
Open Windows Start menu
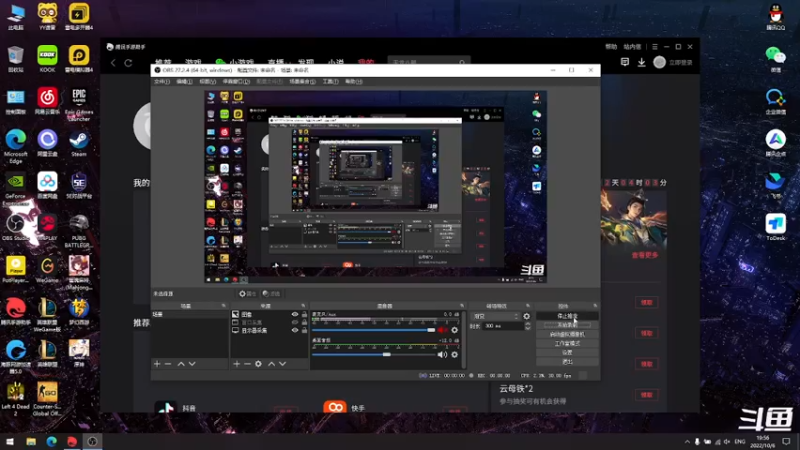pyautogui.click(x=10, y=441)
